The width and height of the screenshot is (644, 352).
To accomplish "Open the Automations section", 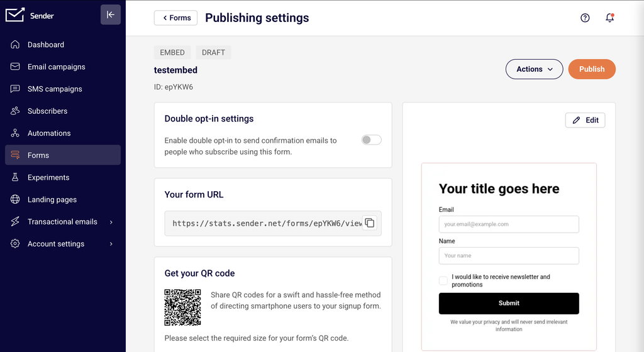I will tap(63, 133).
